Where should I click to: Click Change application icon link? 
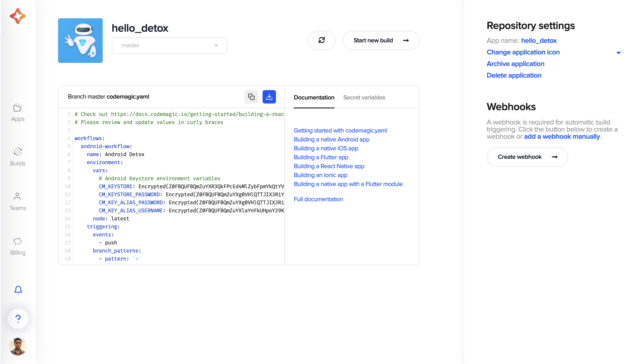(523, 52)
